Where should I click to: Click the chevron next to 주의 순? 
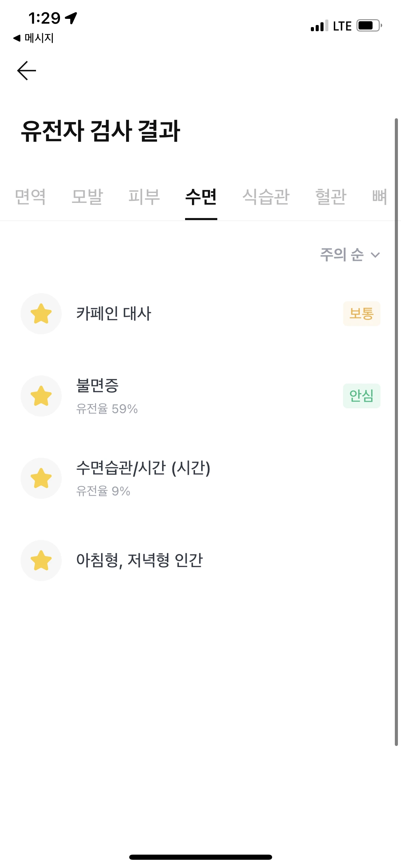click(376, 255)
